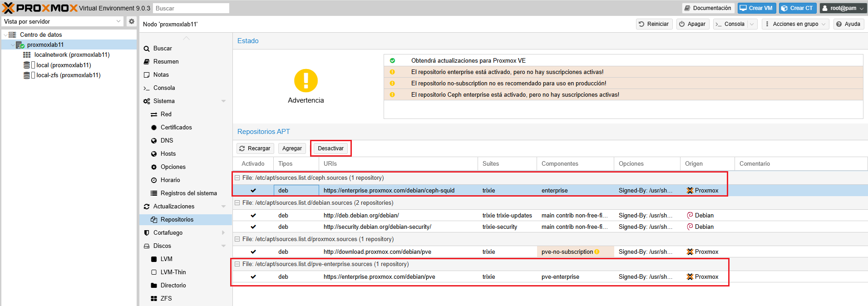The image size is (868, 306).
Task: Click the ZFS grid icon
Action: tap(154, 299)
